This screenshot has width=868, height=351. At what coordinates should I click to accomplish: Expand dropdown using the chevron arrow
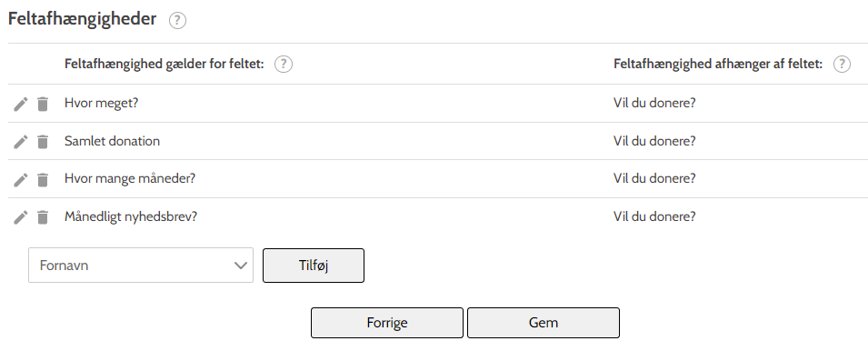241,266
